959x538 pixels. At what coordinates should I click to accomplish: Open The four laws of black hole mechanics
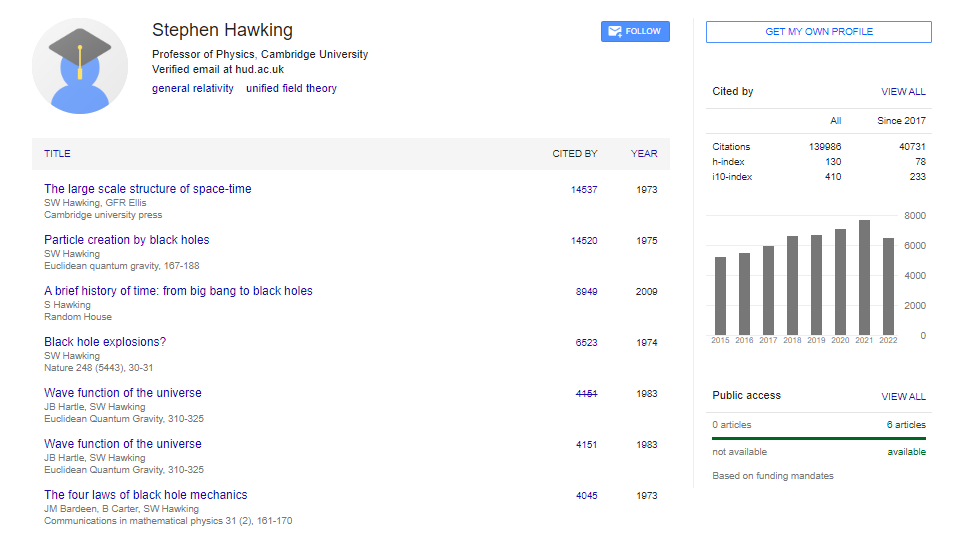(x=146, y=495)
